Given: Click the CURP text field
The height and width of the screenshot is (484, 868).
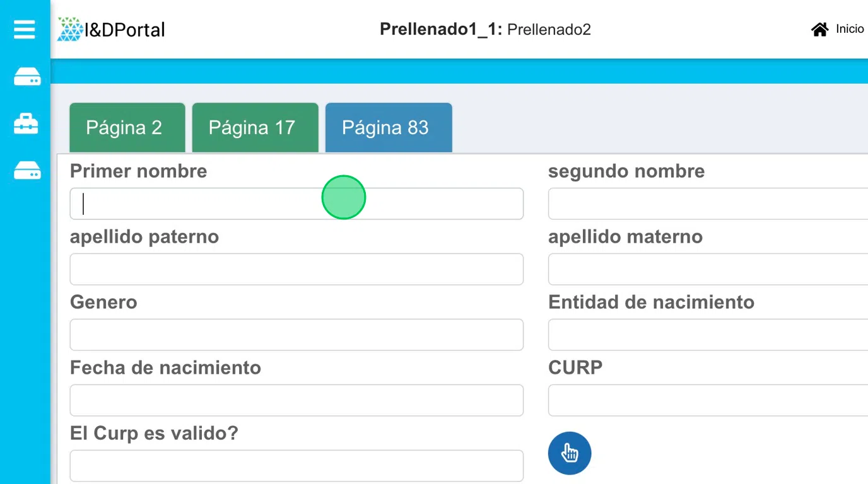Looking at the screenshot, I should [707, 400].
